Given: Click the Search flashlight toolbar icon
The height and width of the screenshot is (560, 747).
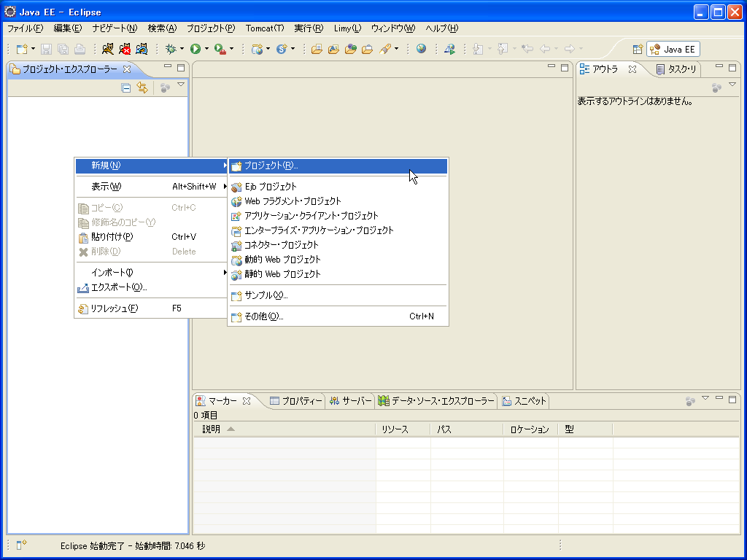Looking at the screenshot, I should click(385, 49).
